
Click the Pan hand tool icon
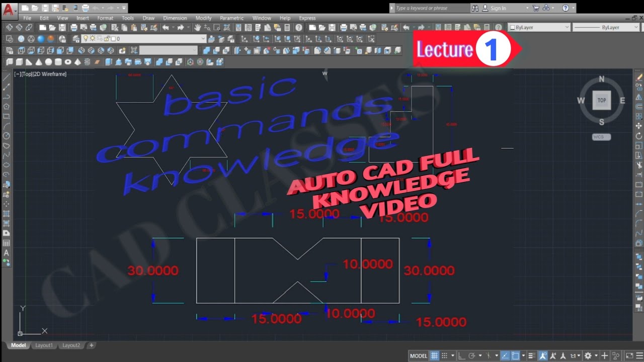tap(197, 27)
